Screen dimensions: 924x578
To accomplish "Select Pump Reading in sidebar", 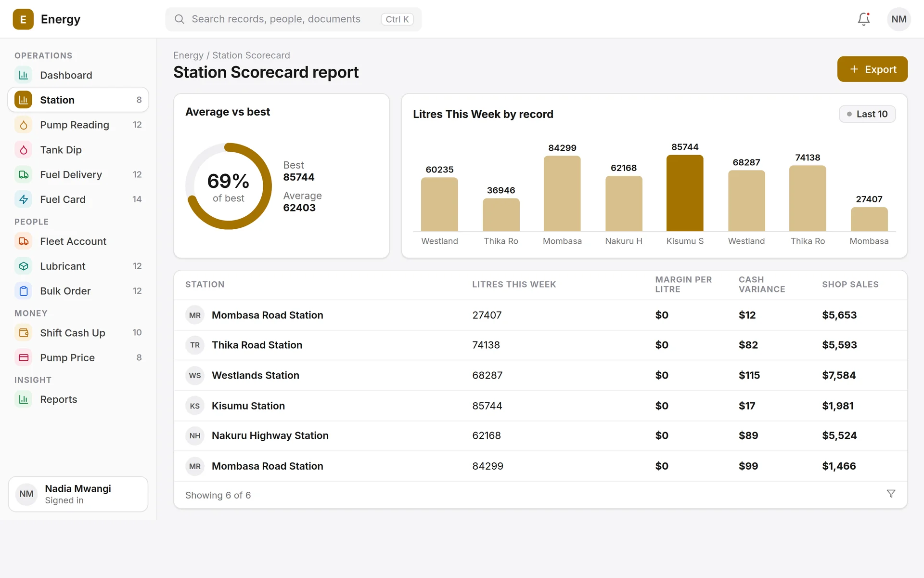I will point(78,125).
